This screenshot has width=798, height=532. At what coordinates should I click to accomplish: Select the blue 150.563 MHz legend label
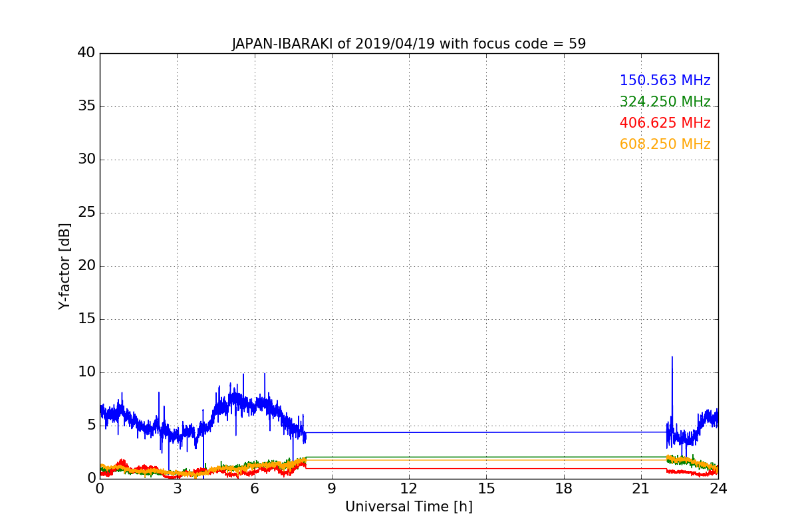coord(665,81)
